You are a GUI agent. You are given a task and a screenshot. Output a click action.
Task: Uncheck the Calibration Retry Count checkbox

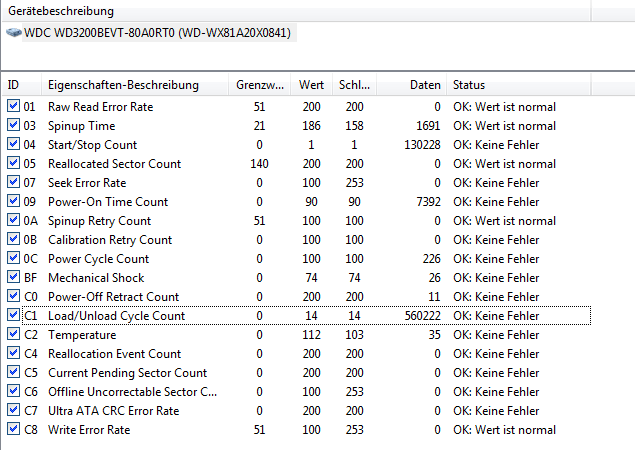pyautogui.click(x=13, y=239)
